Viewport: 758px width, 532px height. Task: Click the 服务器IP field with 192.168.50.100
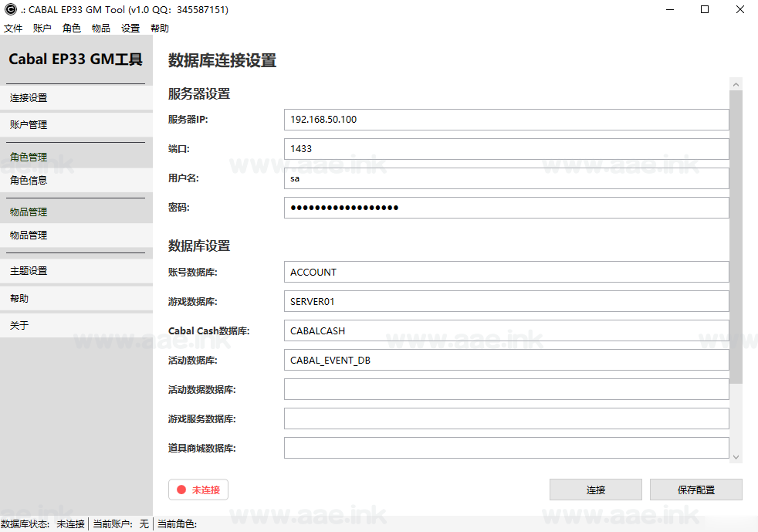click(506, 120)
